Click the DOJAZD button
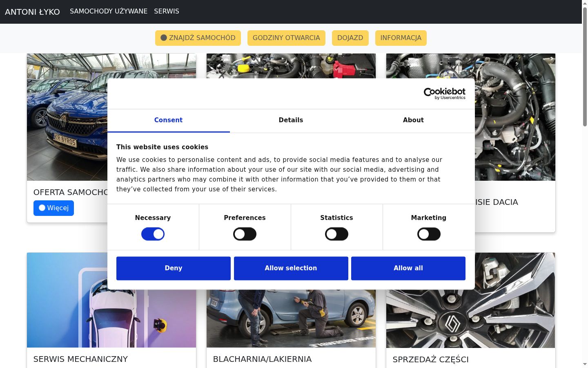Image resolution: width=588 pixels, height=368 pixels. [350, 38]
